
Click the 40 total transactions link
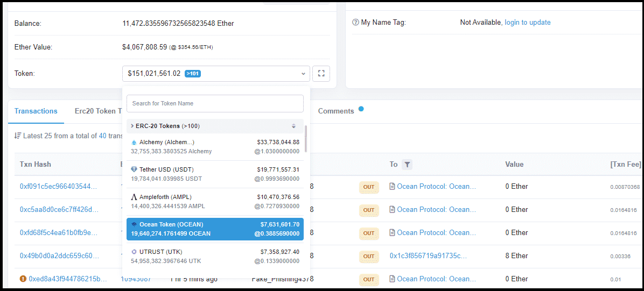click(103, 136)
